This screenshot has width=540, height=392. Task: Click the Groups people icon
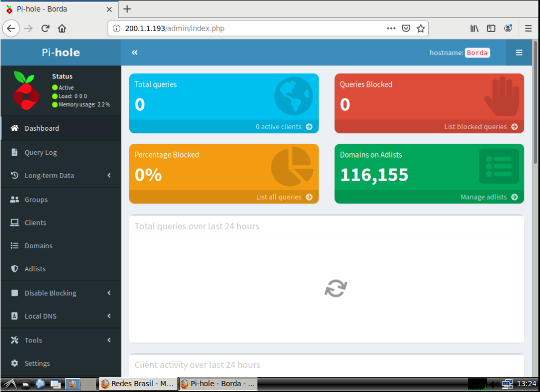[x=14, y=199]
